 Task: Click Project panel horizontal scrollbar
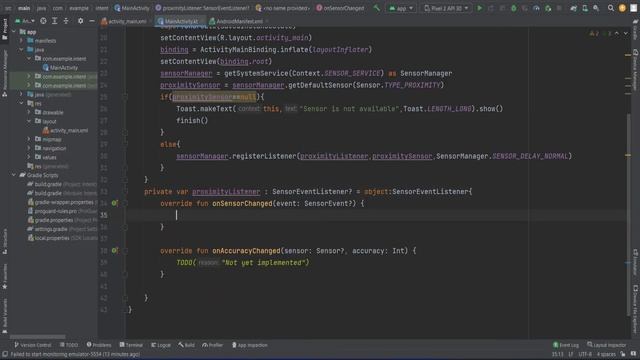[38, 337]
